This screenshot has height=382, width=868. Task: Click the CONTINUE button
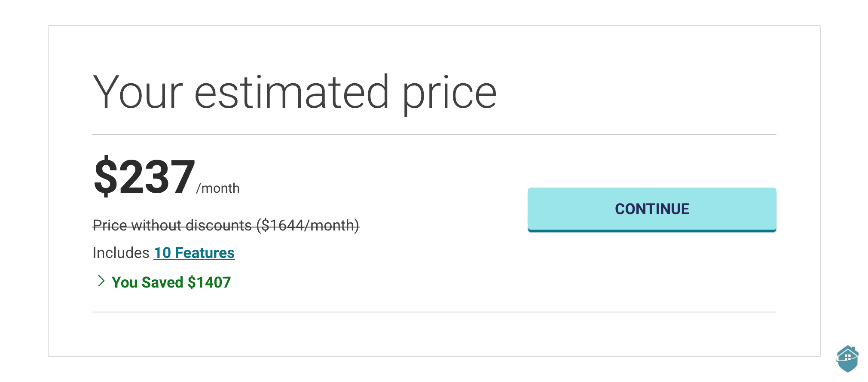[x=651, y=209]
